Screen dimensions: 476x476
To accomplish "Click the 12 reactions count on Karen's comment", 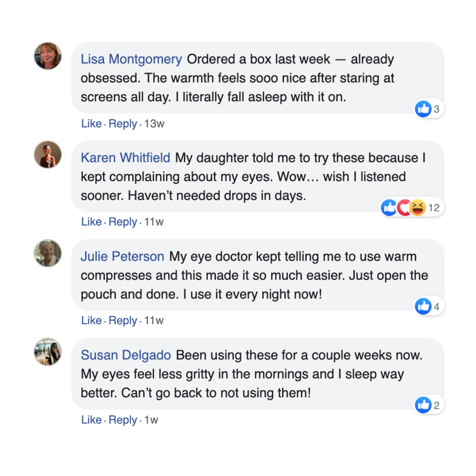I will tap(434, 208).
